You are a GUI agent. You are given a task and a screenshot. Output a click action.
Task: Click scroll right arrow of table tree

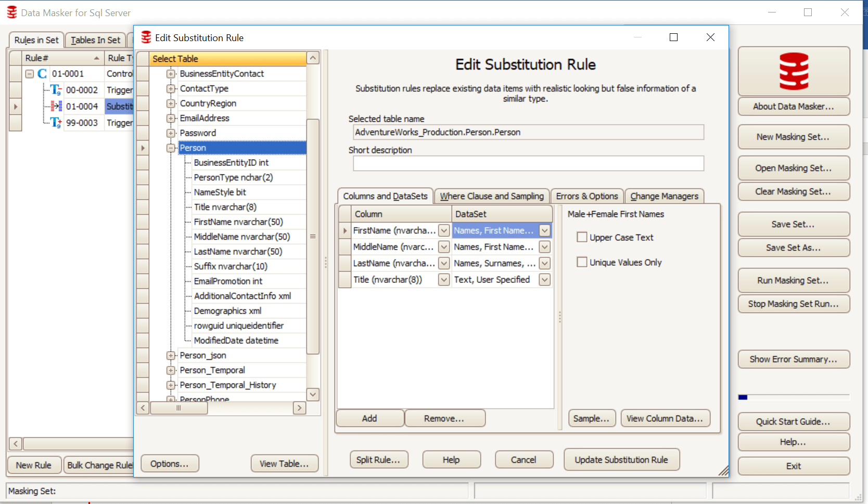[x=299, y=408]
